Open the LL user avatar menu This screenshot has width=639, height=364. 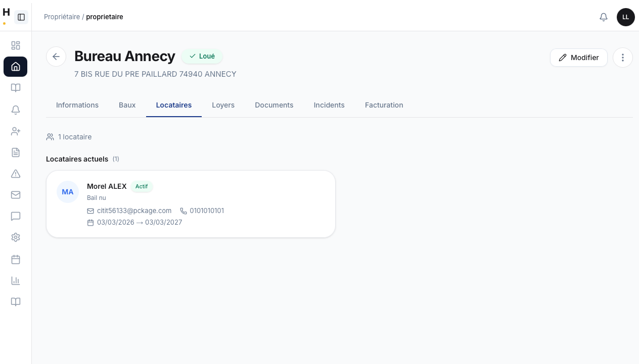(625, 17)
